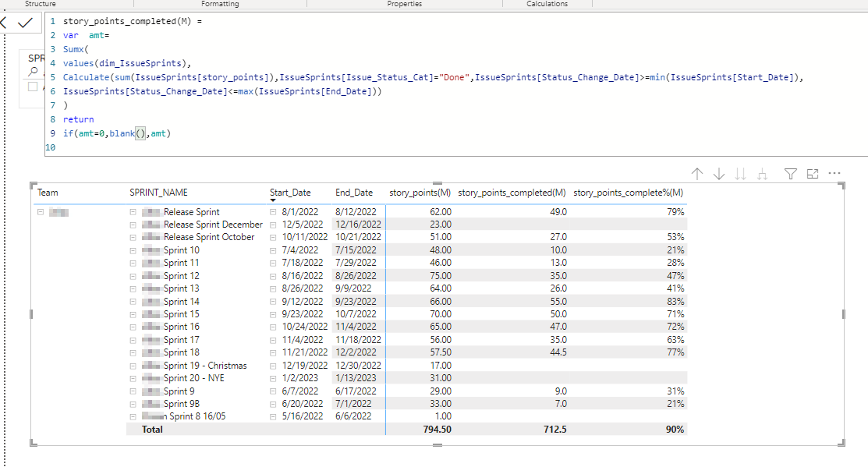Click the drill down arrow icon
The width and height of the screenshot is (868, 467).
coord(718,175)
